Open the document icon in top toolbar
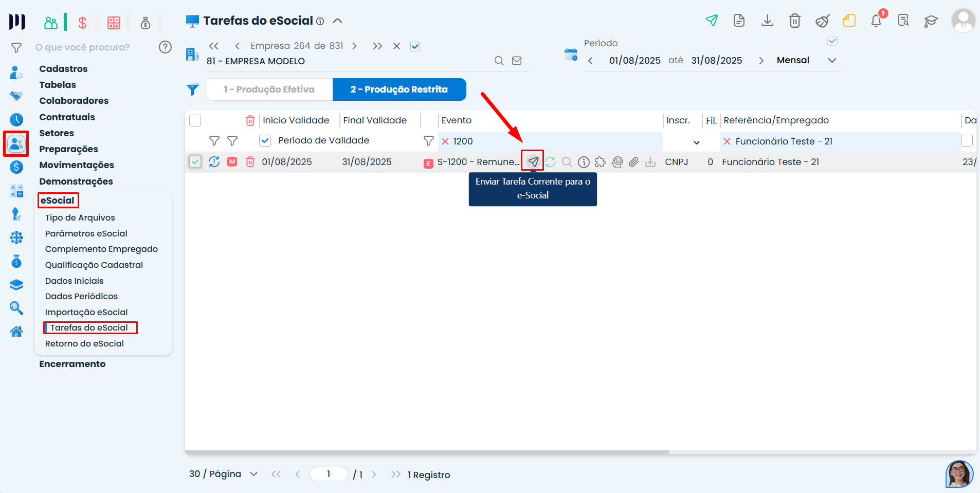 click(739, 21)
